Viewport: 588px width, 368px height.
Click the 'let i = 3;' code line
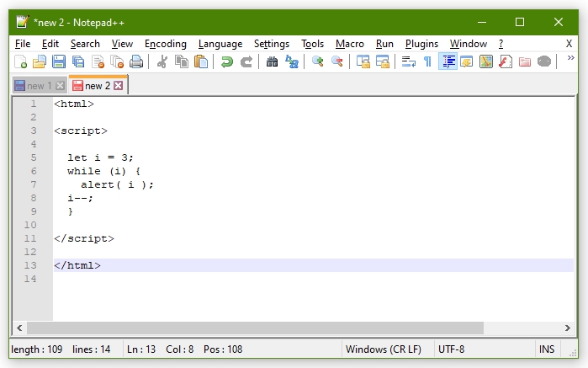click(100, 157)
